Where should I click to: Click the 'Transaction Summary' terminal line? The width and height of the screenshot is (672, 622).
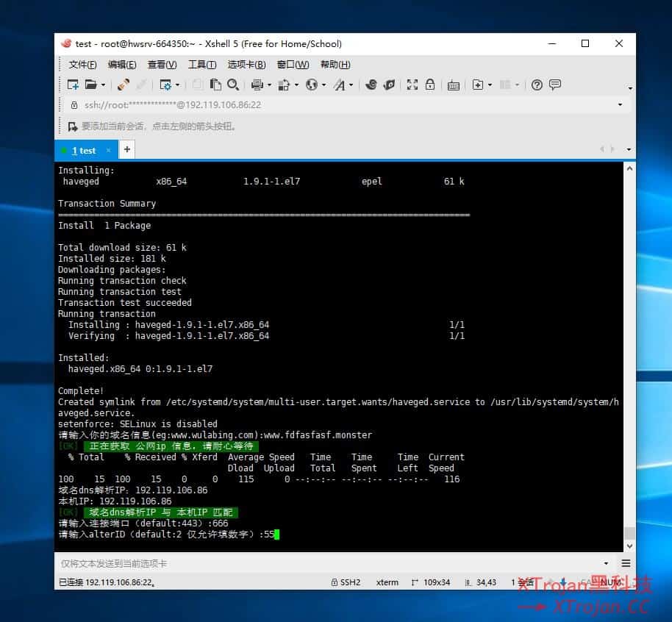click(x=107, y=204)
